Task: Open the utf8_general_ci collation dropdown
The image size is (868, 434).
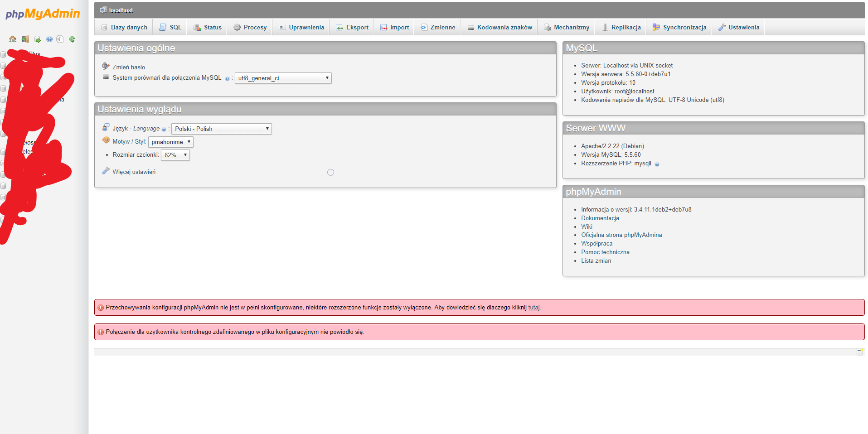Action: tap(283, 78)
